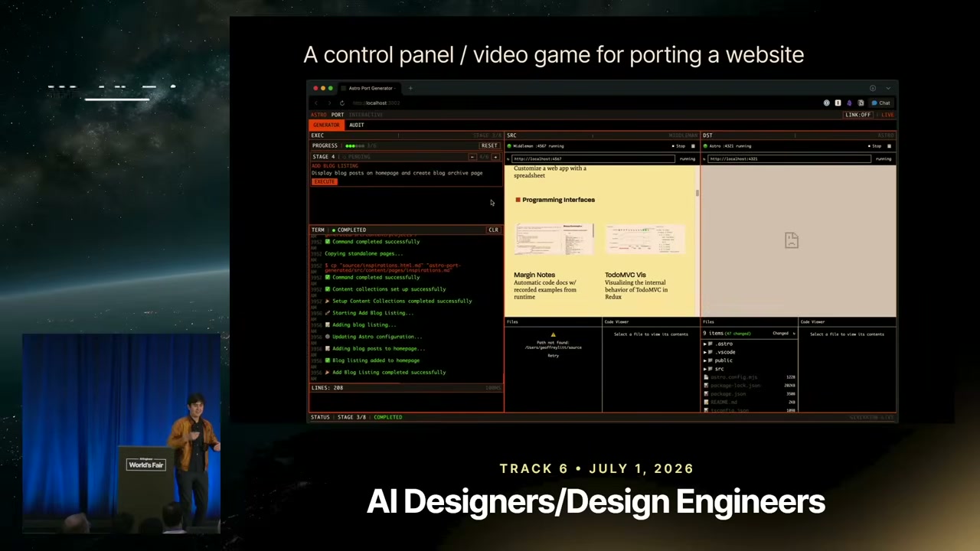The image size is (980, 551).
Task: Open the Margin Notes thumbnail
Action: click(x=554, y=240)
